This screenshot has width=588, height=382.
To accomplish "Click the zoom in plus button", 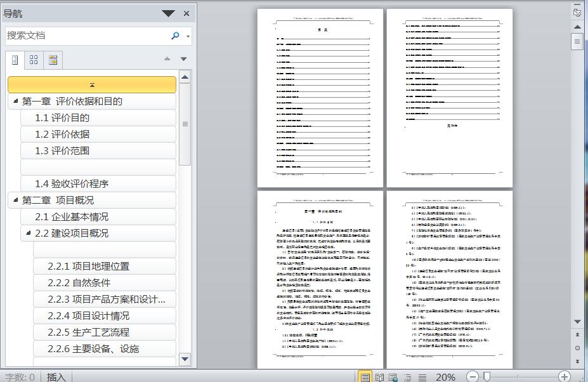I will point(564,377).
